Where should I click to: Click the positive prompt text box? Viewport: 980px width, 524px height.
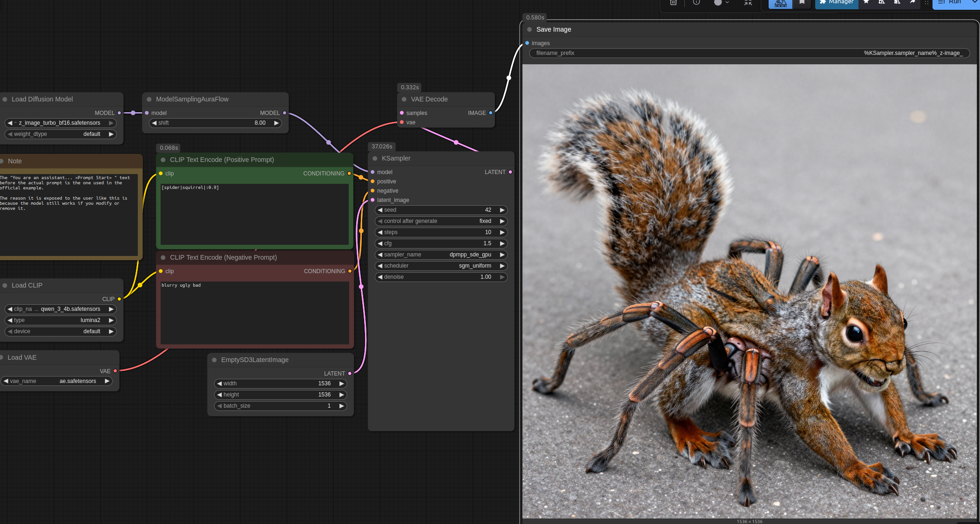pos(254,214)
